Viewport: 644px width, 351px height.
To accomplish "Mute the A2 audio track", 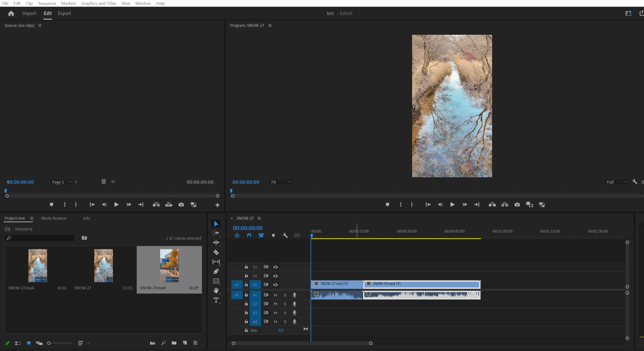I will [275, 304].
